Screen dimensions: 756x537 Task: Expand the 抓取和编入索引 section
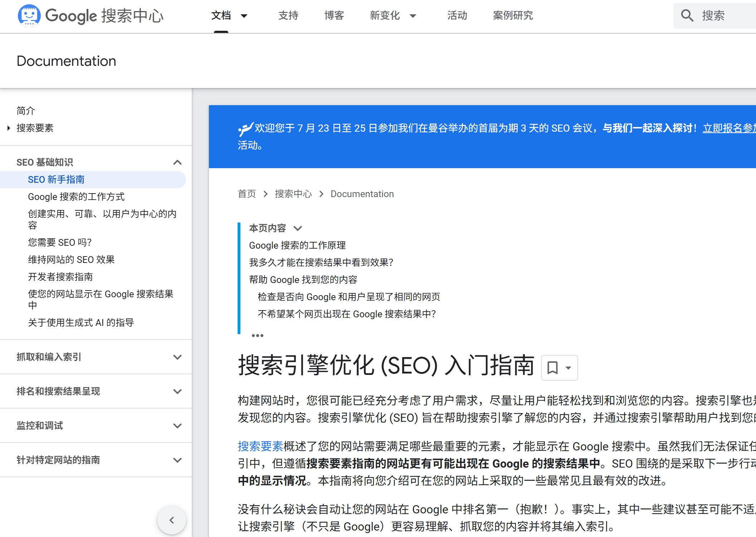pos(177,357)
